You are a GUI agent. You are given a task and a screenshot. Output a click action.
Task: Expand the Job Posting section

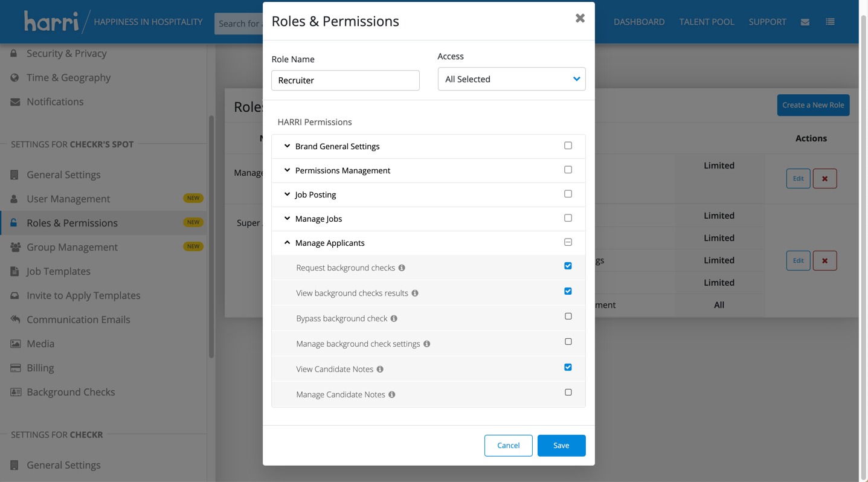pyautogui.click(x=287, y=194)
